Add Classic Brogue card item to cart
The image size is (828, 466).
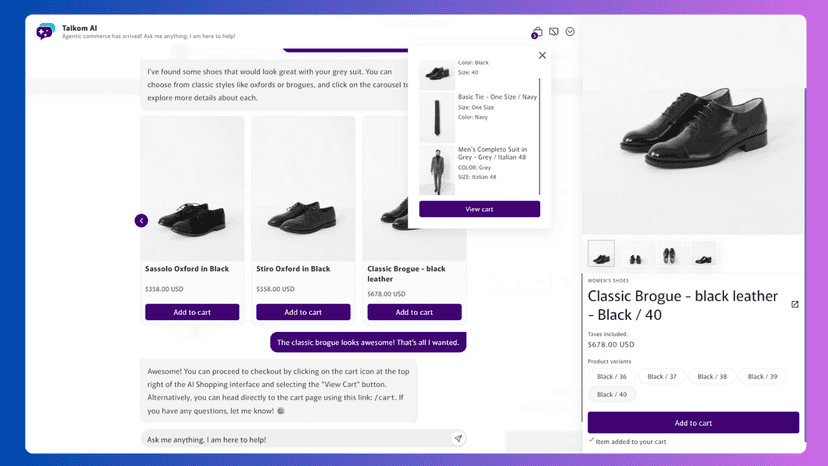pos(415,312)
